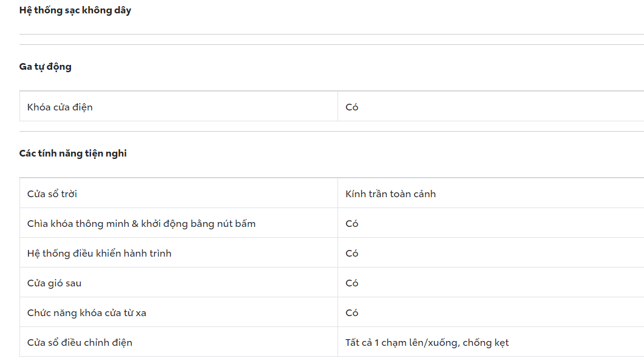Select the Hệ thống điều khiển hành trình label
644x361 pixels.
click(100, 254)
